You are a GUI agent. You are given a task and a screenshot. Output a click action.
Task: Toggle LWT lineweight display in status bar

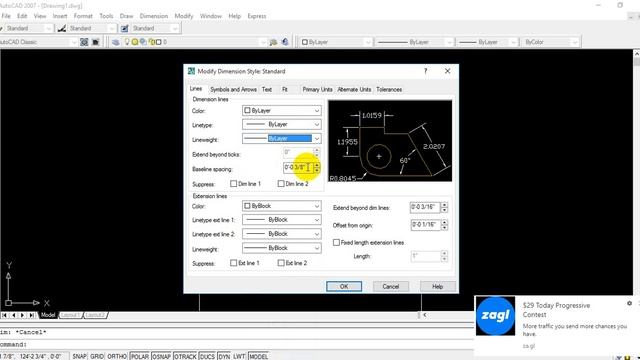pyautogui.click(x=239, y=356)
